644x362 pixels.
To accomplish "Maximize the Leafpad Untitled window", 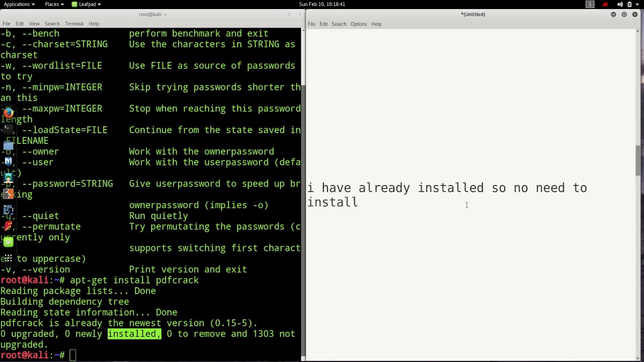I will click(x=624, y=14).
